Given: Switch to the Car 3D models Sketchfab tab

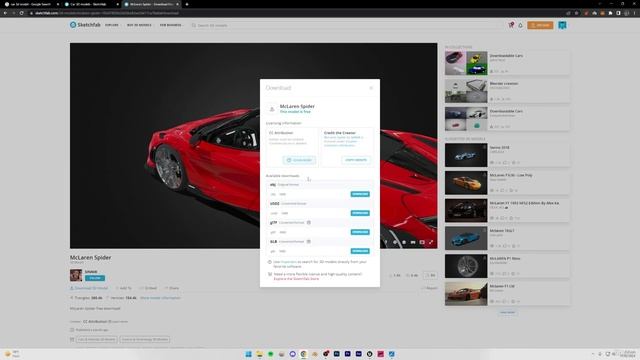Looking at the screenshot, I should (91, 4).
